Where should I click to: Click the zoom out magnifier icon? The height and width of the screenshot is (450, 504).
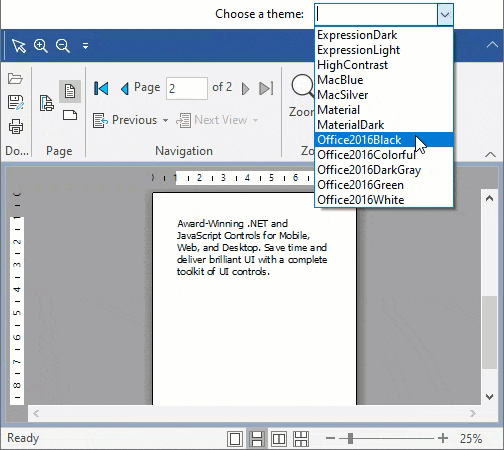(x=63, y=45)
